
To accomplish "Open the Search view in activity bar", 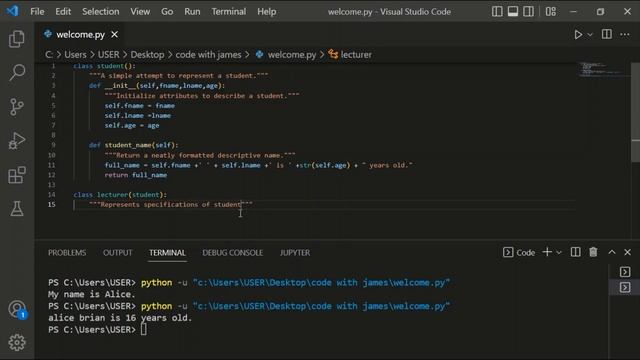I will click(17, 72).
